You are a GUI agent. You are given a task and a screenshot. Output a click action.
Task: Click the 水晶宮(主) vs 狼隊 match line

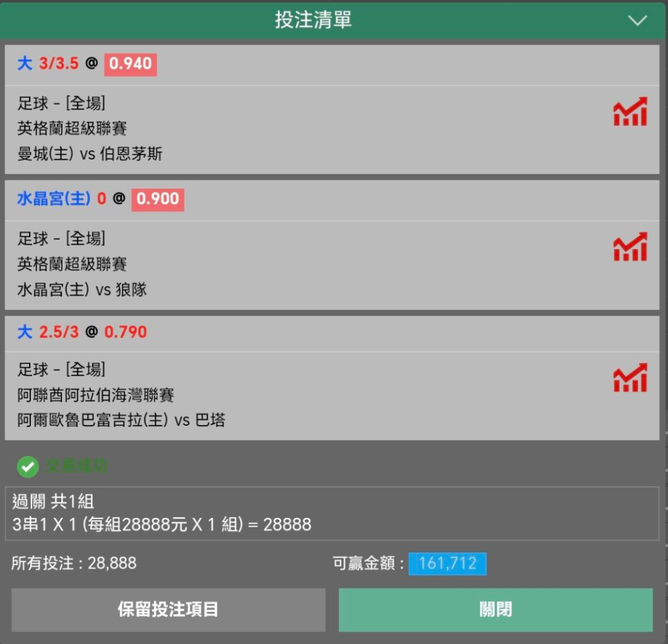point(82,290)
